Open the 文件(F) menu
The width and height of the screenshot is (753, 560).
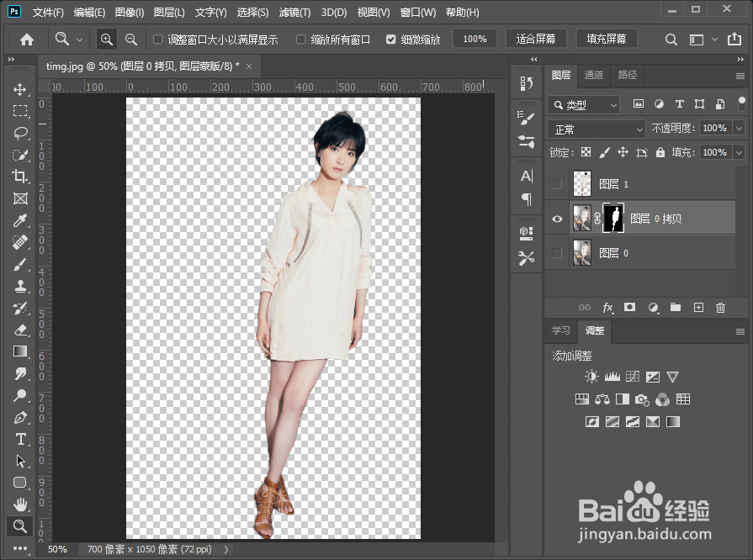[48, 13]
